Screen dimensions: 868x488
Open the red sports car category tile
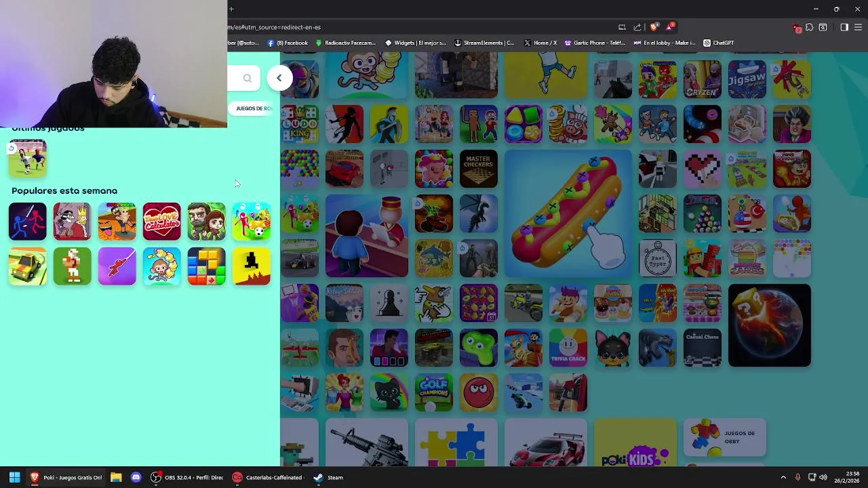(x=546, y=443)
